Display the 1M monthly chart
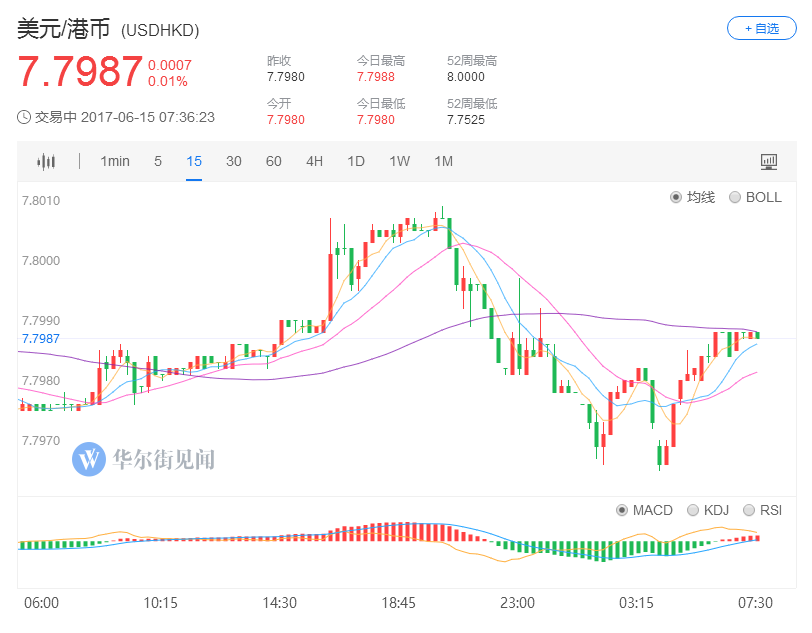 click(443, 162)
